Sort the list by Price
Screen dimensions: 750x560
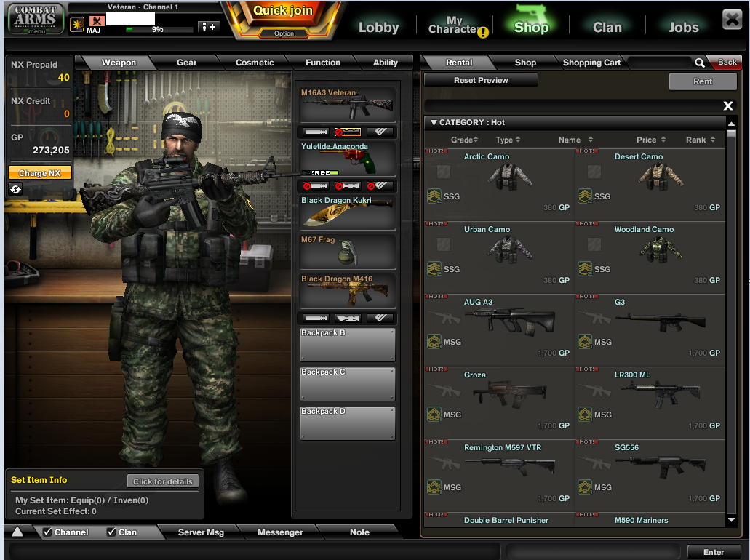point(651,140)
